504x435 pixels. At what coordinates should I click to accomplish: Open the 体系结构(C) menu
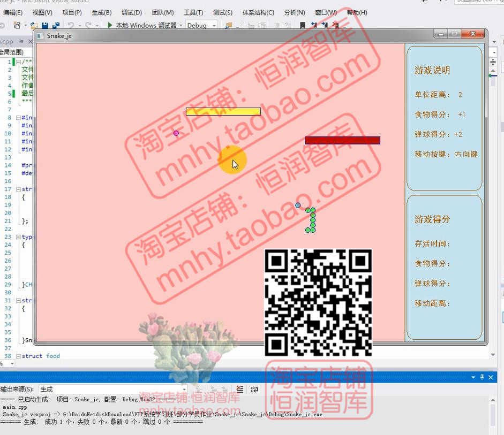click(258, 12)
